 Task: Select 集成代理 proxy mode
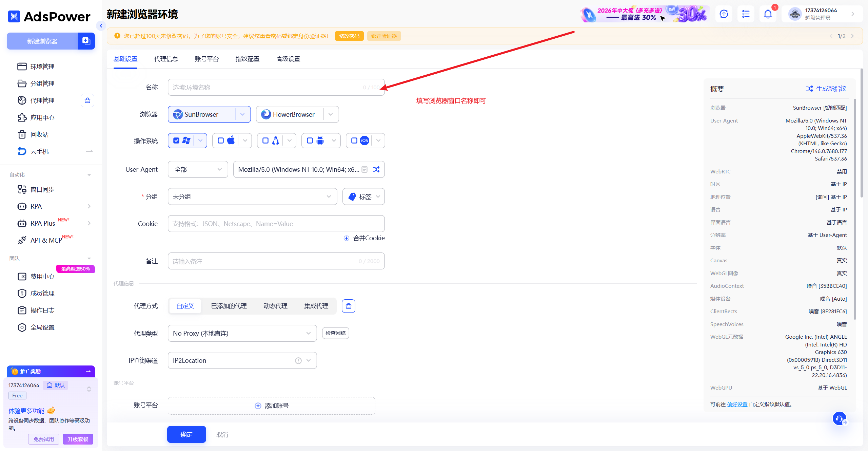(x=316, y=306)
